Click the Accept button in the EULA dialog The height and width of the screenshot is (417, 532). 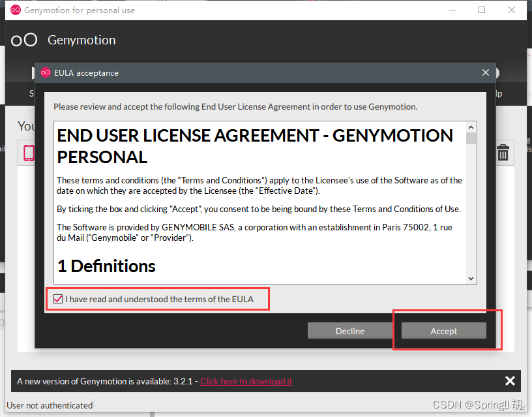(443, 331)
